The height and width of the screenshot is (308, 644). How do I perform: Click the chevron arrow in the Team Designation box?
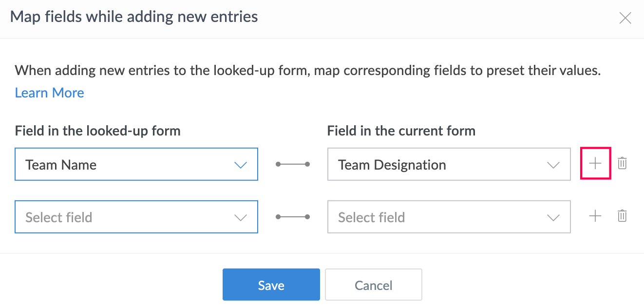[553, 165]
